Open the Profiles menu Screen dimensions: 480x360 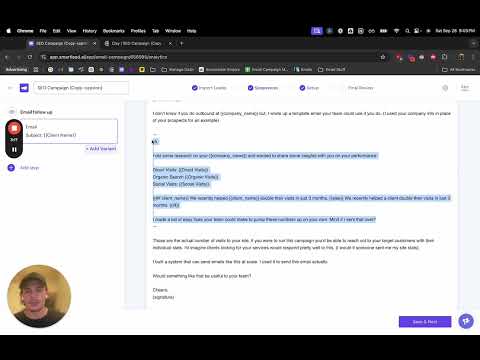(x=138, y=31)
